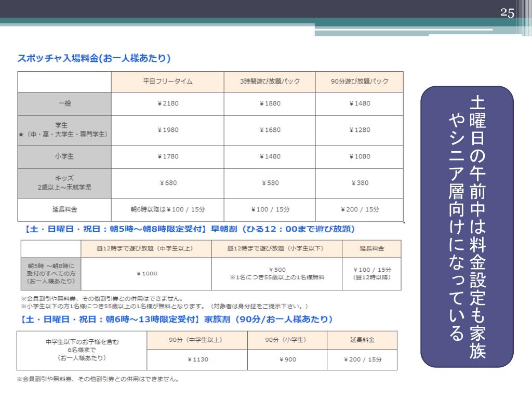The image size is (532, 399).
Task: Click the 3時間遊び放題パック column header
Action: pyautogui.click(x=270, y=82)
